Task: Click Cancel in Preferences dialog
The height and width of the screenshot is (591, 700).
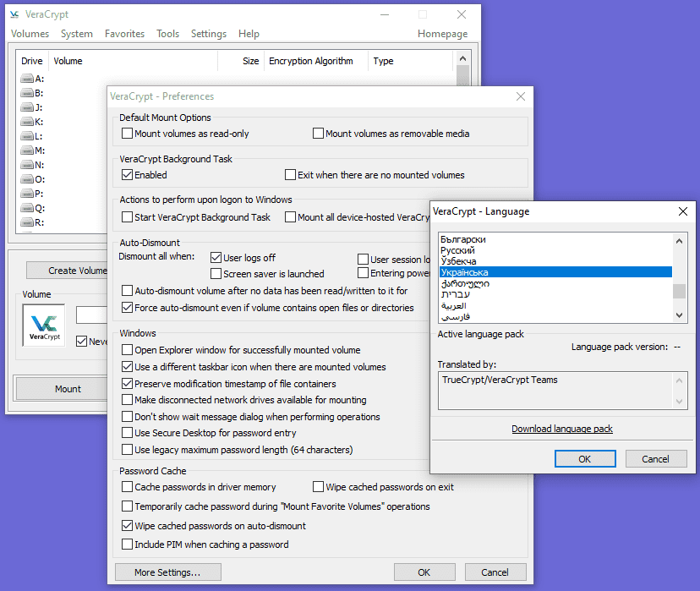Action: 495,572
